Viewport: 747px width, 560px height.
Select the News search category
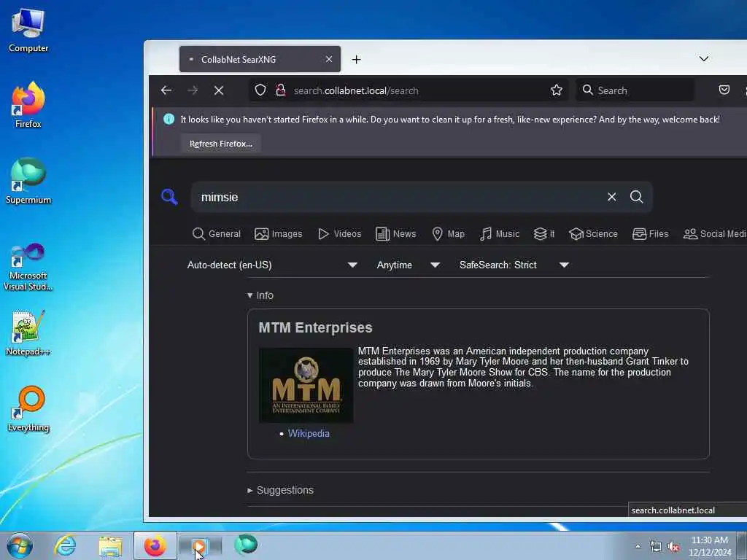pyautogui.click(x=396, y=234)
